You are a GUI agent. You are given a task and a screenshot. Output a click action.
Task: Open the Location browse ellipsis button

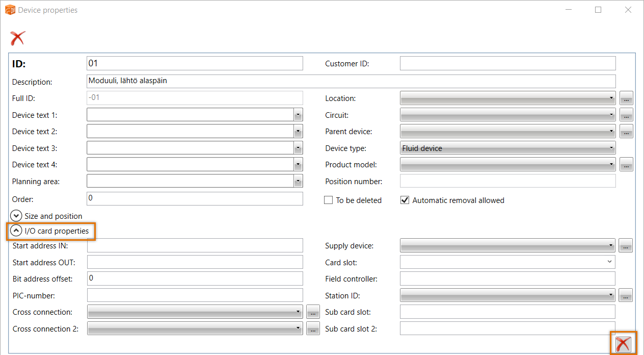pos(626,98)
